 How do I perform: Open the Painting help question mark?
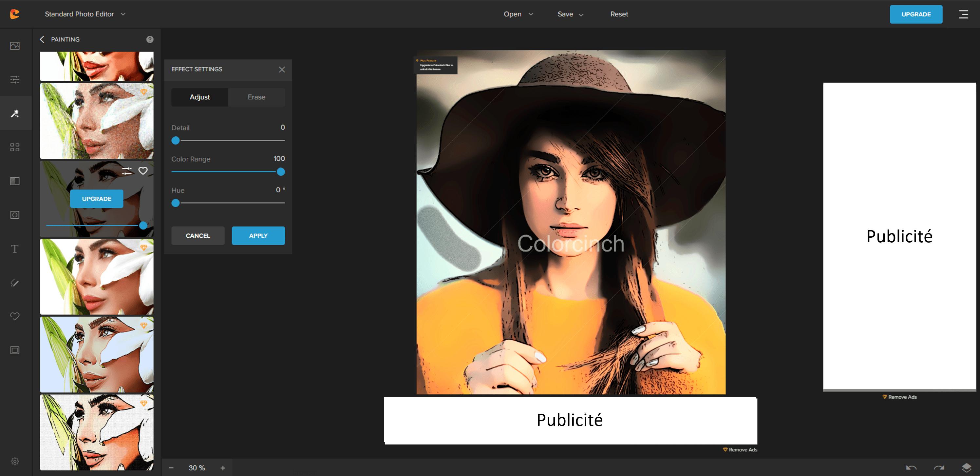150,40
